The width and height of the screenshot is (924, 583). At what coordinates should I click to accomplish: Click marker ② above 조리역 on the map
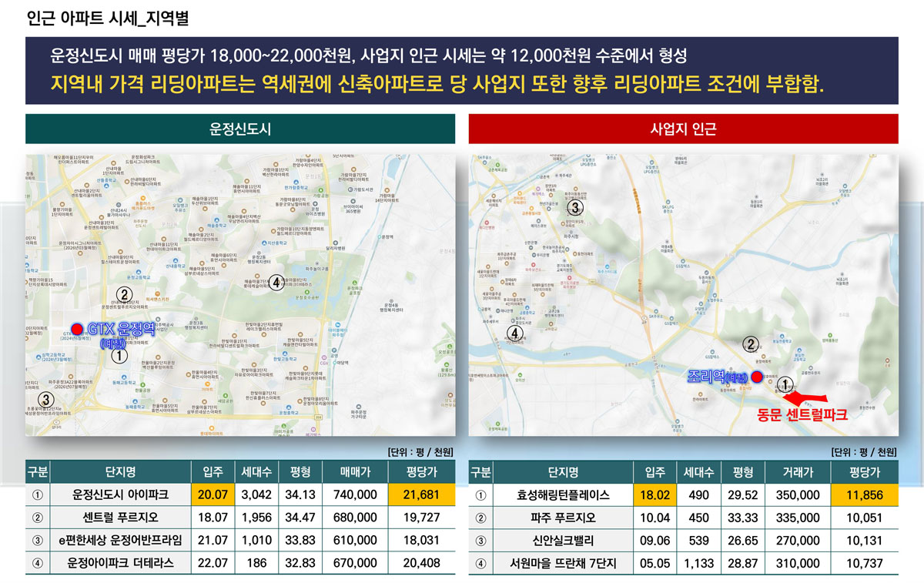751,344
